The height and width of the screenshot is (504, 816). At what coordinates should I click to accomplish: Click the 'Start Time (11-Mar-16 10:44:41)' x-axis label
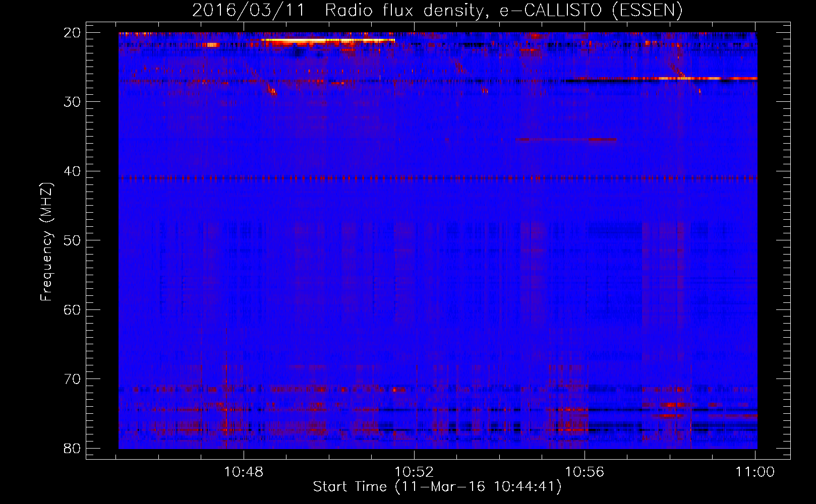tap(437, 487)
